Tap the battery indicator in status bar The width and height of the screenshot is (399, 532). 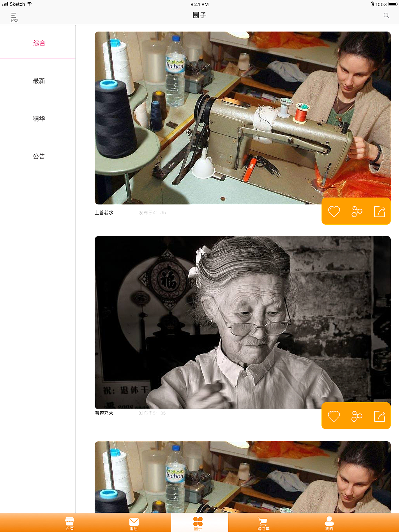point(393,4)
